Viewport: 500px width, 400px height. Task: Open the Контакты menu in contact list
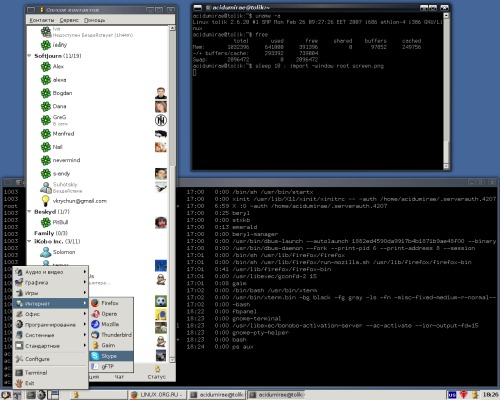point(42,20)
